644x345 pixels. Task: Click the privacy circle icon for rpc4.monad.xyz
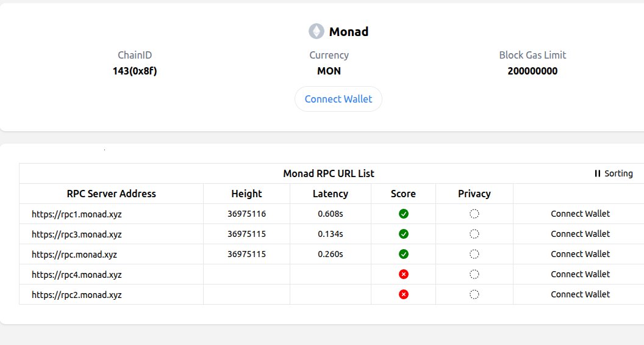click(474, 274)
